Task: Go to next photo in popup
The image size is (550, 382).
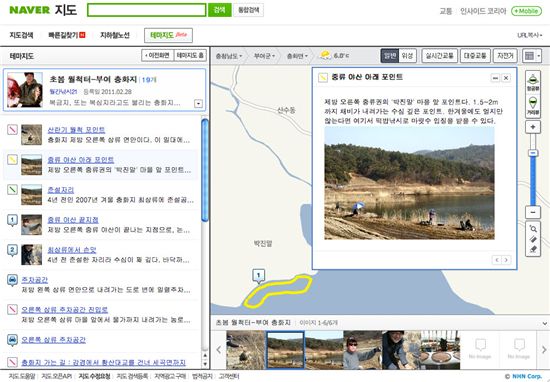Action: click(x=506, y=260)
